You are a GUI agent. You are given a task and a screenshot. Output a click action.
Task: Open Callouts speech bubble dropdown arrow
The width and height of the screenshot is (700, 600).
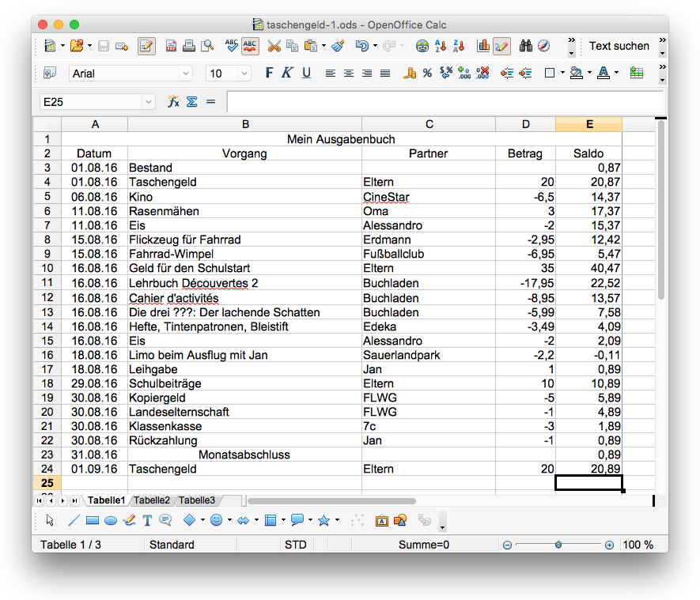310,519
